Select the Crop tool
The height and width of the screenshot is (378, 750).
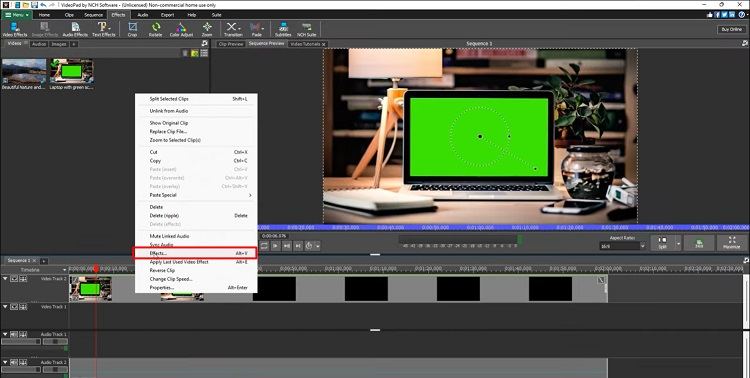[x=132, y=29]
